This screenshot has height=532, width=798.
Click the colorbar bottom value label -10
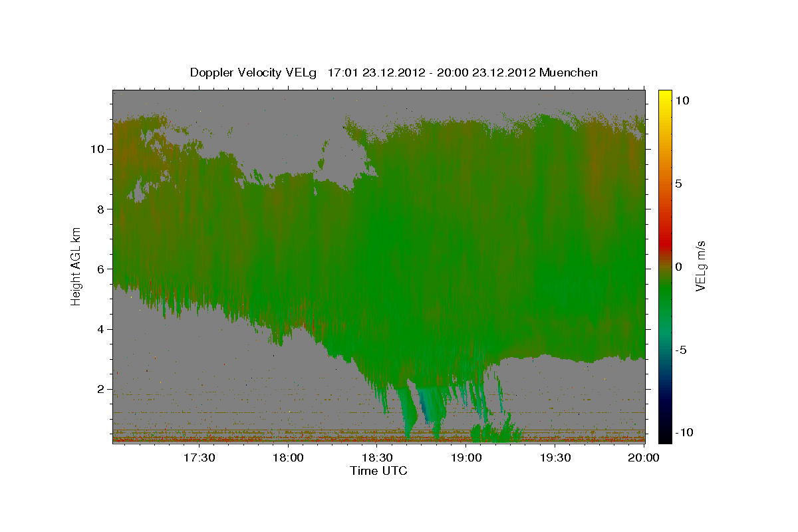(684, 433)
